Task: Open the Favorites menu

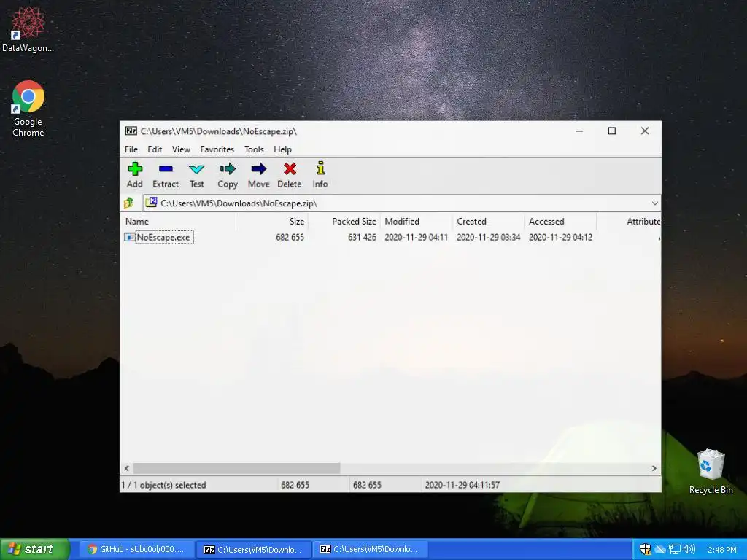Action: tap(217, 149)
